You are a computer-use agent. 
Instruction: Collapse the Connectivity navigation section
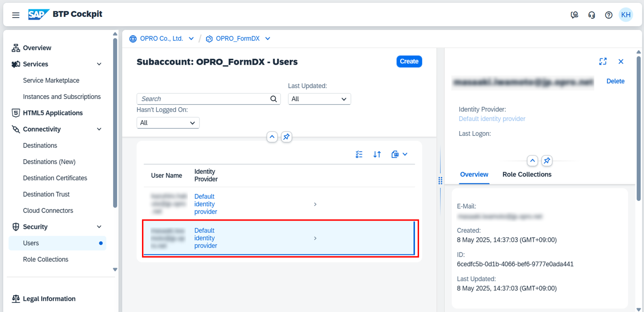pos(99,129)
